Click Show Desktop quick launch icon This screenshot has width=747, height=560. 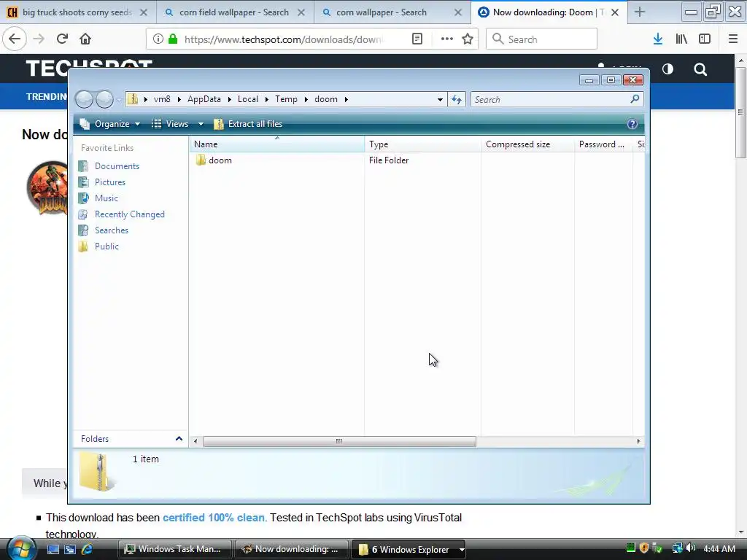coord(53,549)
